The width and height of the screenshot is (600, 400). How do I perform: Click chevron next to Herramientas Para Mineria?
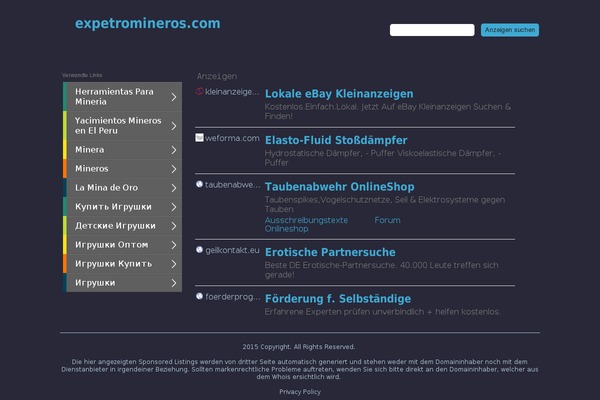pos(174,97)
